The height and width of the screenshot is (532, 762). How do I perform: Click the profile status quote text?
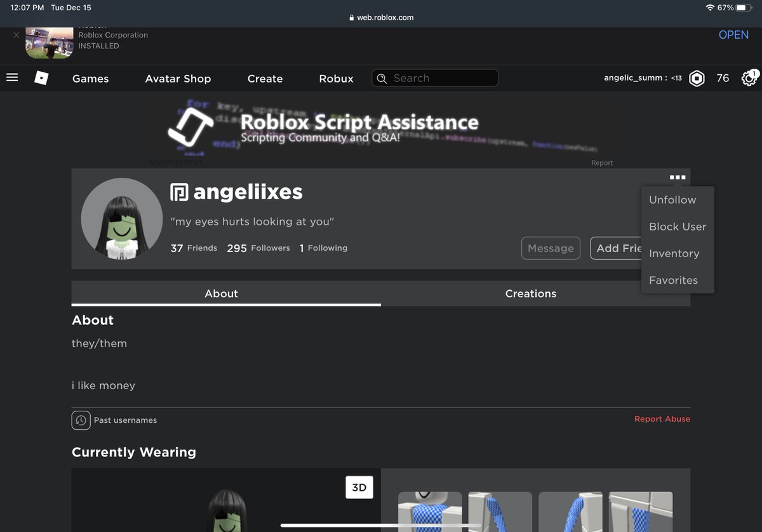tap(252, 222)
